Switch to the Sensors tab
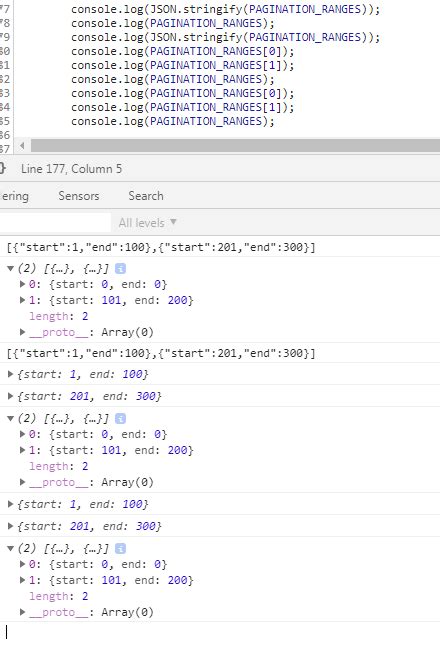 (79, 196)
